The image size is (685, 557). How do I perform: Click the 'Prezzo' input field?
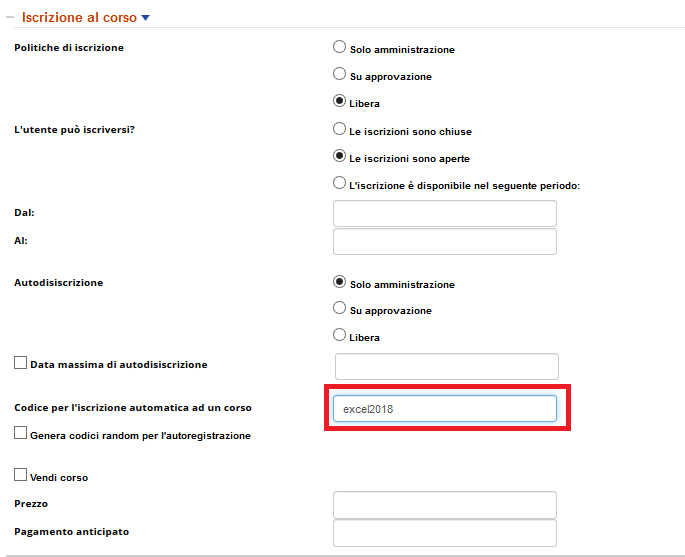click(x=444, y=505)
